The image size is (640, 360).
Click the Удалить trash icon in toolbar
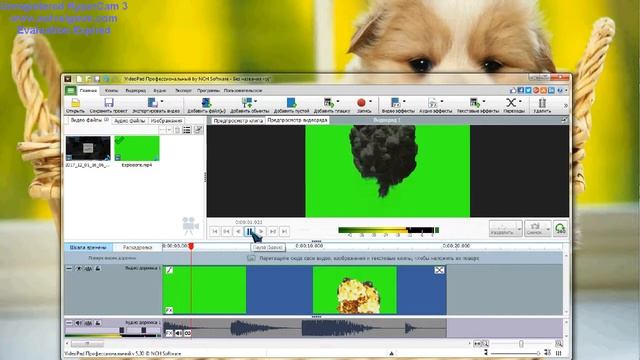click(542, 102)
